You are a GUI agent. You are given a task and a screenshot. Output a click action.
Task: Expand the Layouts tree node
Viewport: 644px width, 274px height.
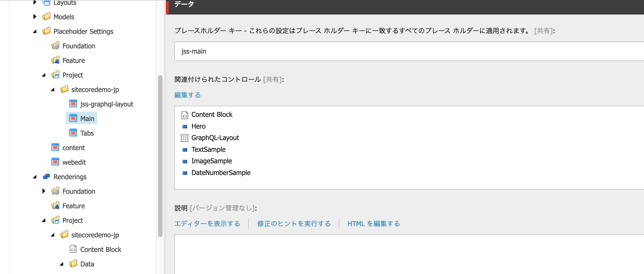pos(35,3)
